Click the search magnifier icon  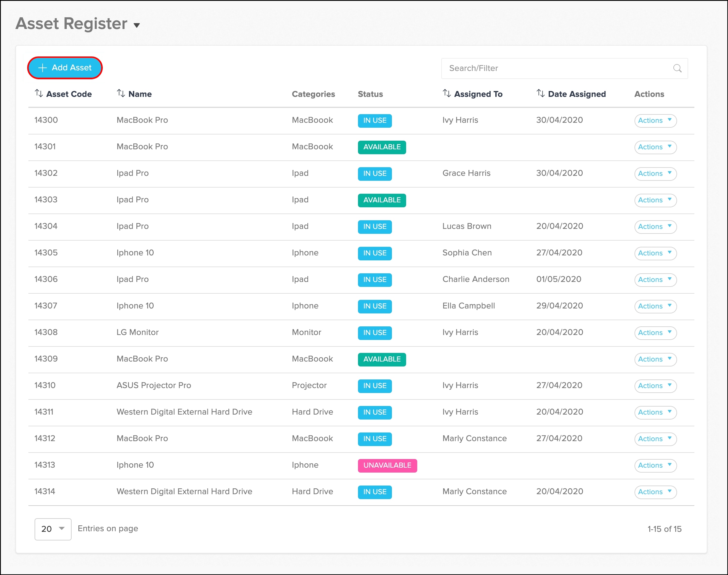pyautogui.click(x=677, y=68)
